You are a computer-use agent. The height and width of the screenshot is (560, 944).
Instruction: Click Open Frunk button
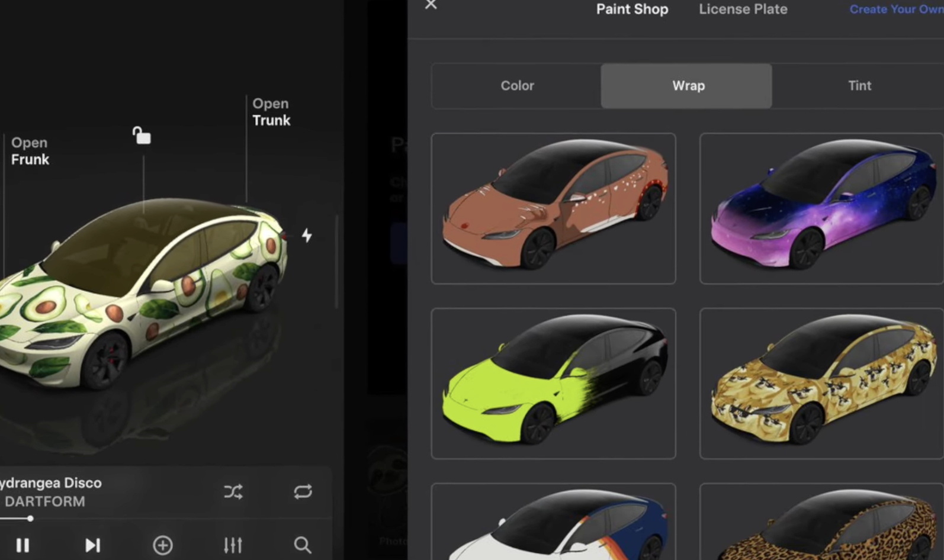click(30, 151)
